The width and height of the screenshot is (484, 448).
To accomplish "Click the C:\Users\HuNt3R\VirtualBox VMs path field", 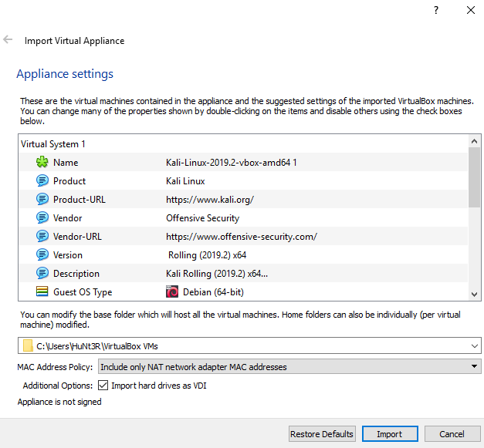I will tap(249, 345).
